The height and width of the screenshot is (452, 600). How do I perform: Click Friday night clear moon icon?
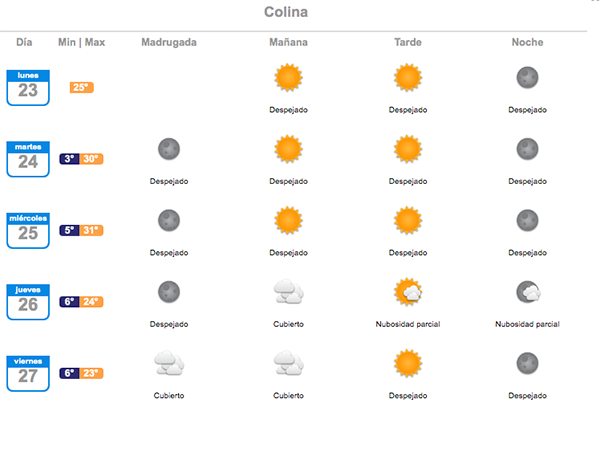(x=527, y=363)
